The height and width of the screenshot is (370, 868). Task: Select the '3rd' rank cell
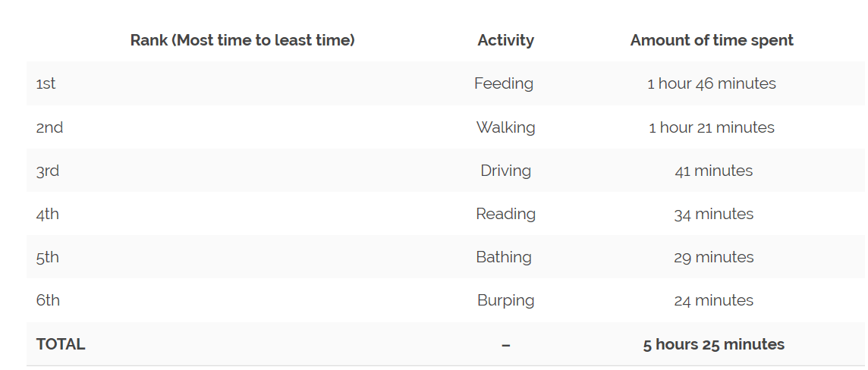click(x=48, y=171)
